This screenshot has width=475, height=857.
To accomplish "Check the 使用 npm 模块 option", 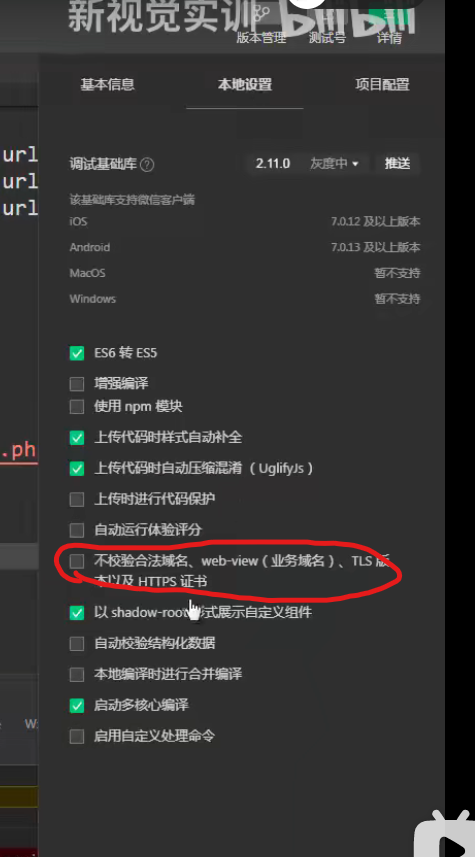I will click(77, 407).
